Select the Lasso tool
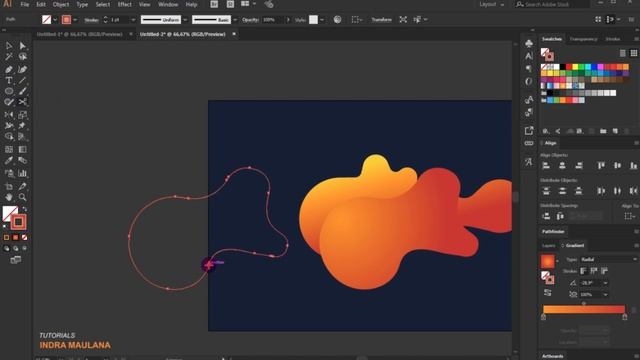 [x=22, y=57]
